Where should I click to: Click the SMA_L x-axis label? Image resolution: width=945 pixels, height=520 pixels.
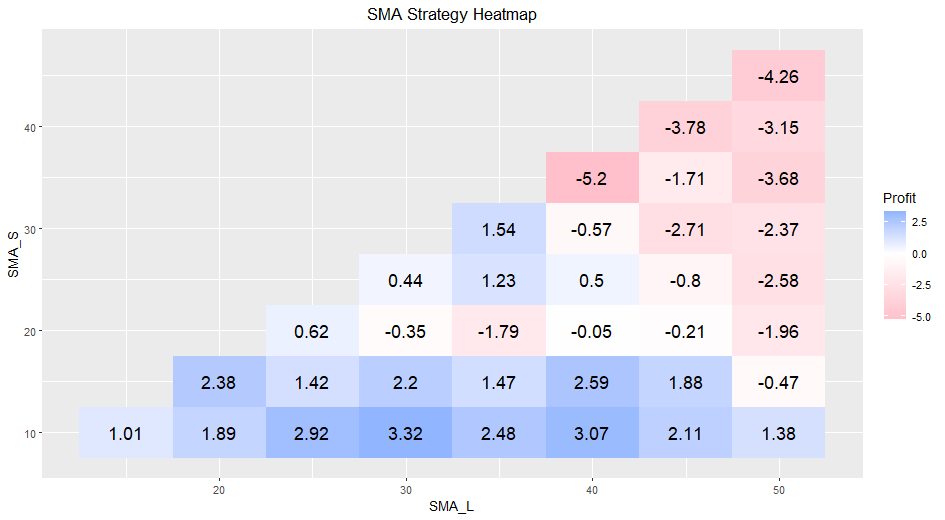(451, 506)
